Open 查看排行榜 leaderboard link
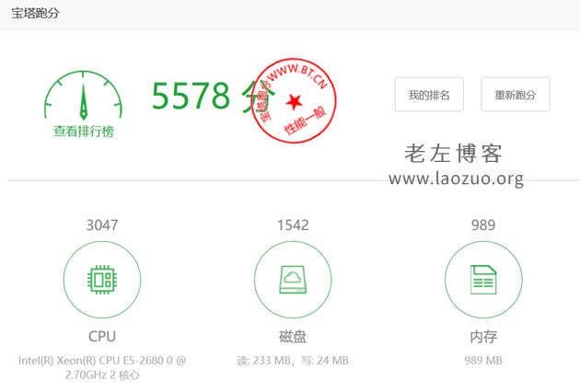 coord(83,132)
